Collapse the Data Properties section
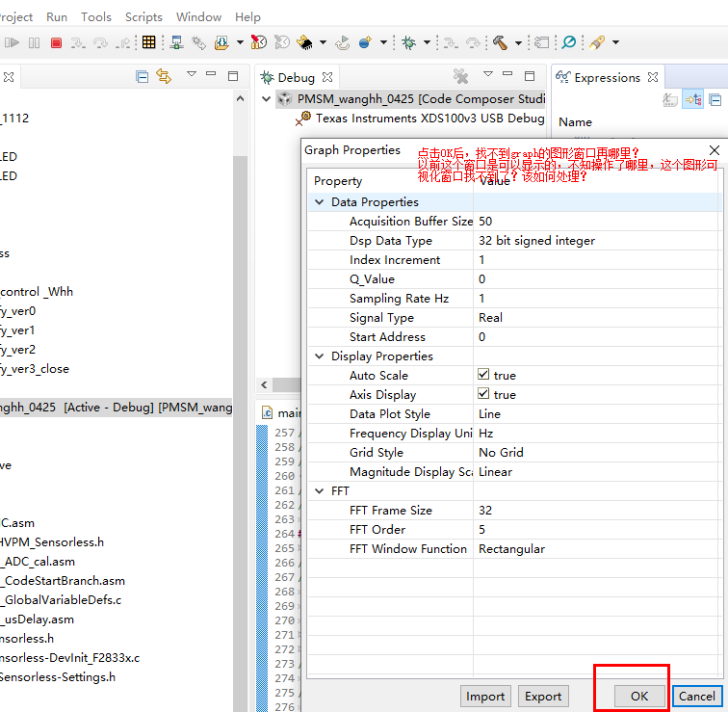The width and height of the screenshot is (728, 712). tap(320, 202)
